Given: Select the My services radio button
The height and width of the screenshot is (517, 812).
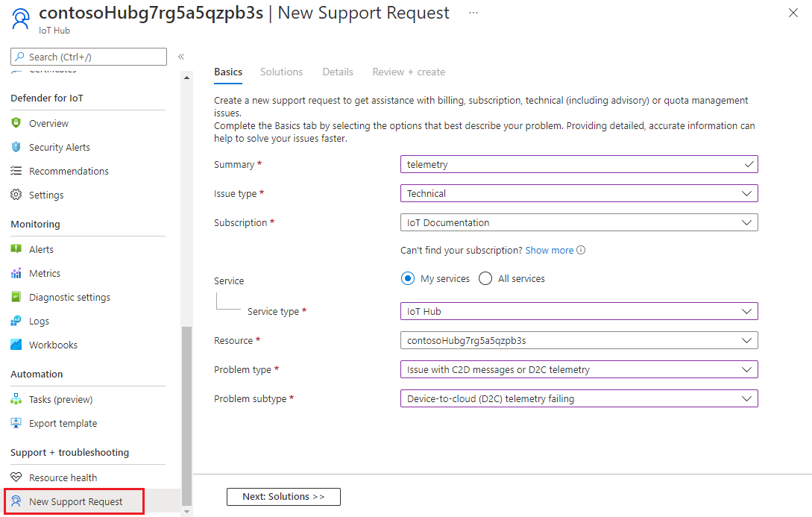Looking at the screenshot, I should (x=408, y=279).
